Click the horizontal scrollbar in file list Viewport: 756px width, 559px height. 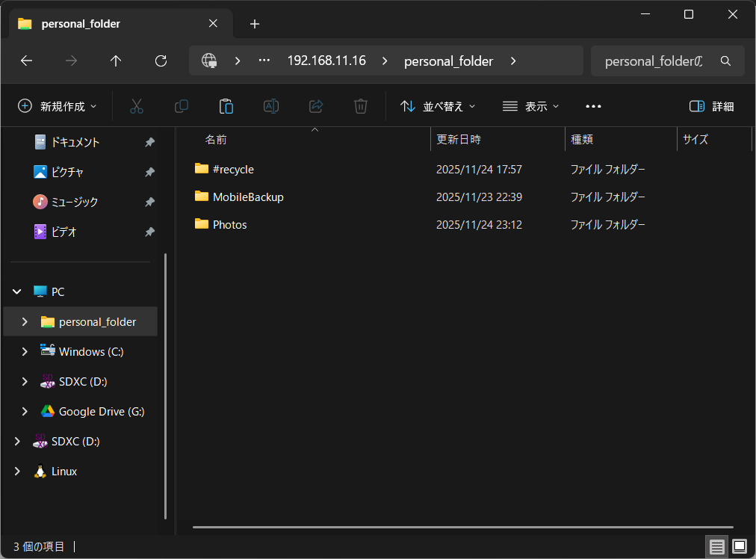(463, 527)
